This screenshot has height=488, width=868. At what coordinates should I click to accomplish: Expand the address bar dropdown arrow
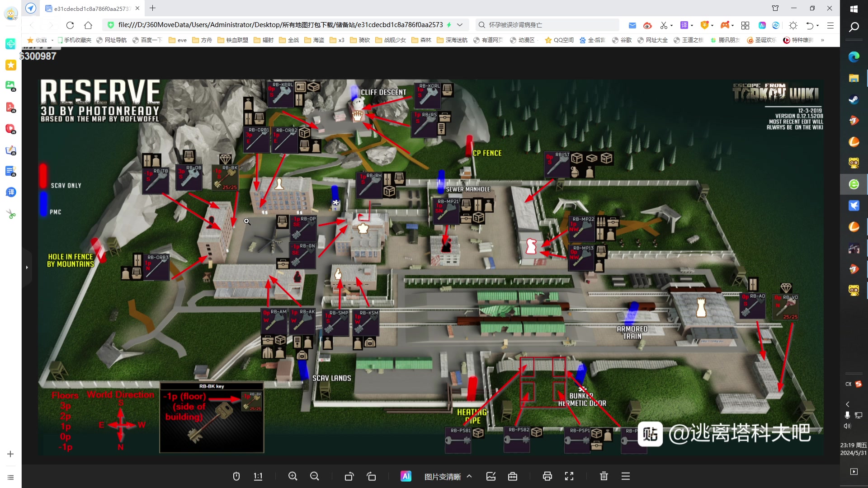point(460,25)
